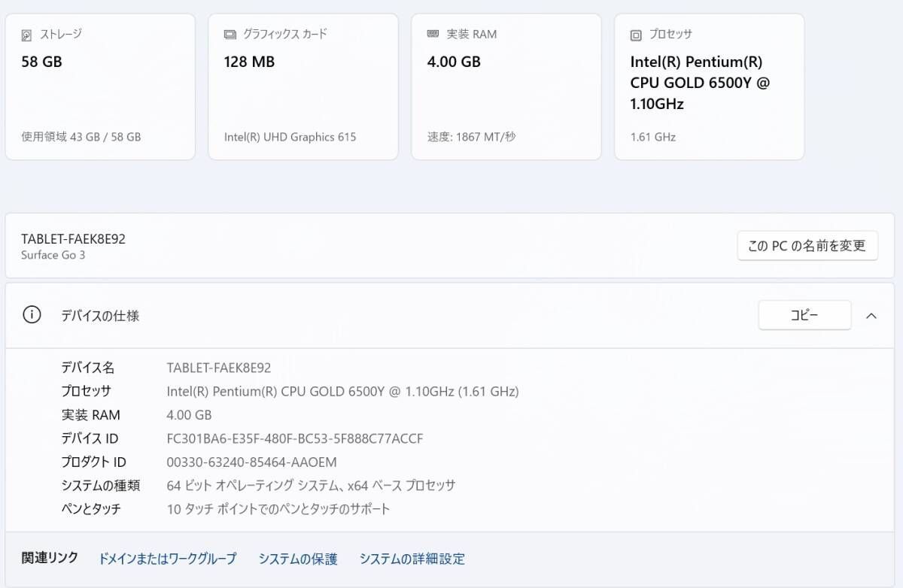This screenshot has height=588, width=903.
Task: Open the 58 GB storage card
Action: point(100,86)
